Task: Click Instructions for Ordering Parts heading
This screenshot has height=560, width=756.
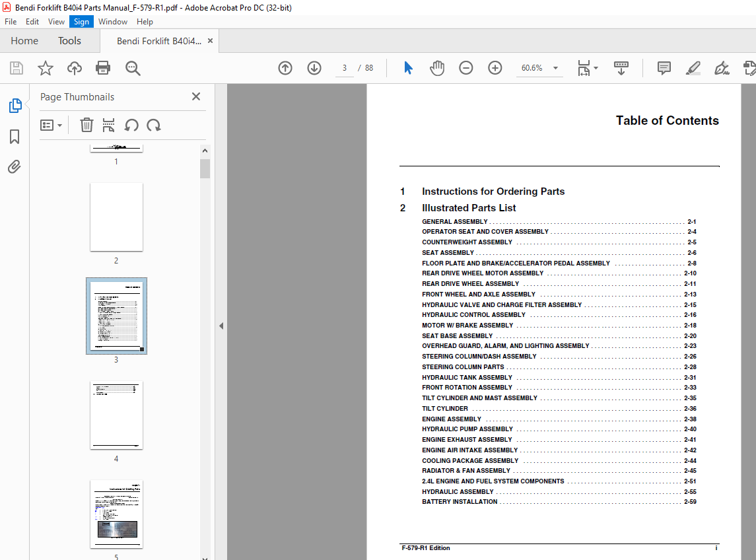Action: pos(493,192)
